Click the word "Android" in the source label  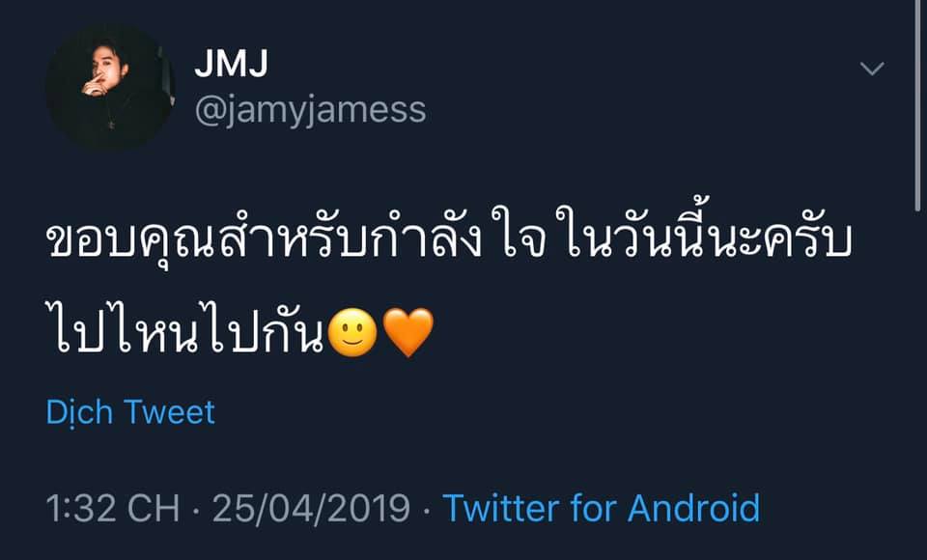[x=693, y=508]
